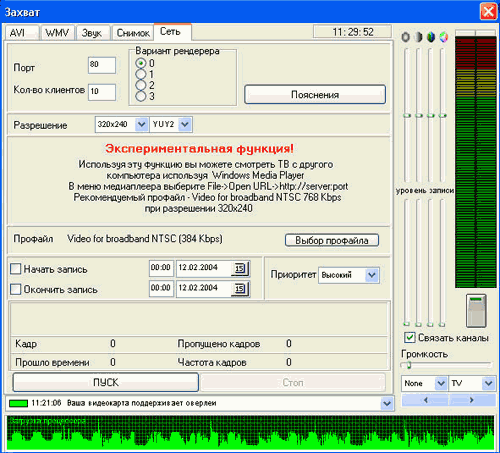Viewport: 500px width, 453px height.
Task: Open the YUY2 color format dropdown
Action: coord(185,124)
